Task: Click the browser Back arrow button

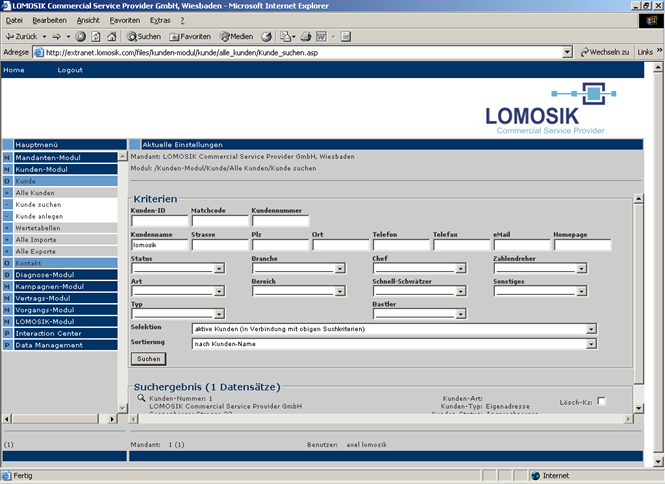Action: point(21,36)
